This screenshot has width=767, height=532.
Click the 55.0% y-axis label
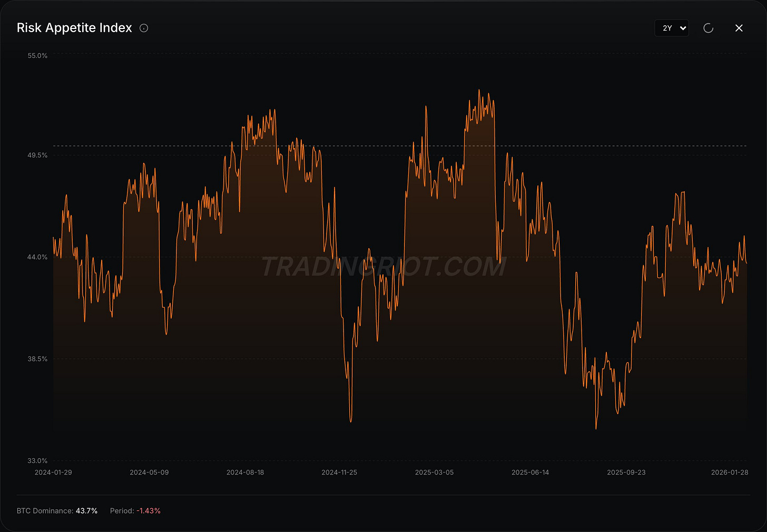click(37, 55)
